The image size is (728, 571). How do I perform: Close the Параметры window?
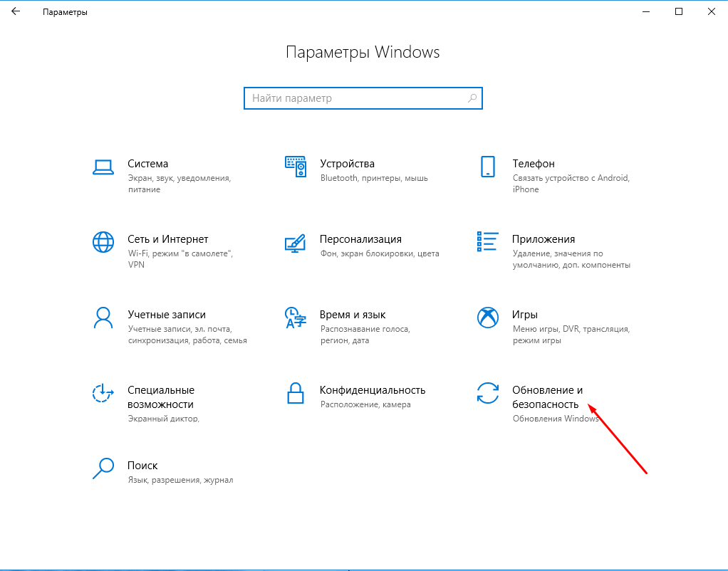click(x=712, y=11)
